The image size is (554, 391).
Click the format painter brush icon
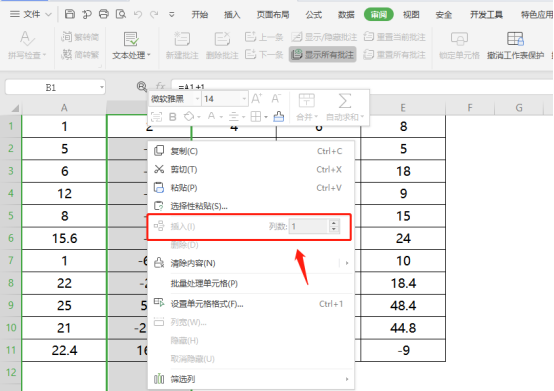(x=279, y=116)
